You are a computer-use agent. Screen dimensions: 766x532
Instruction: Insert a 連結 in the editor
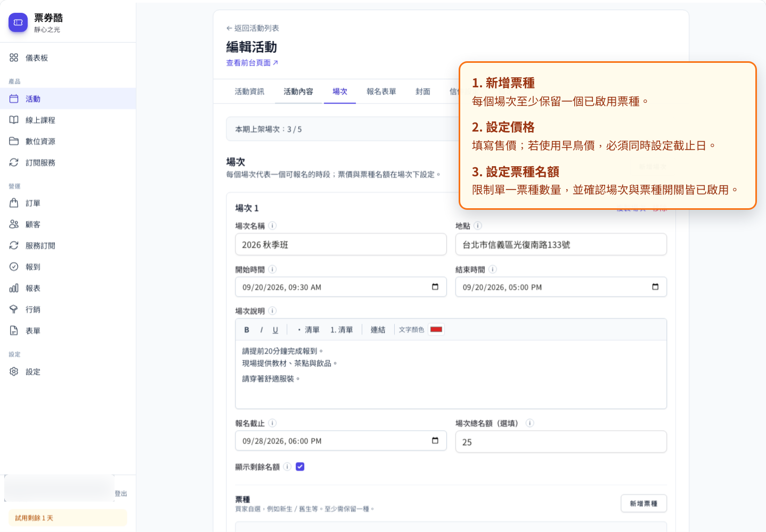(378, 330)
